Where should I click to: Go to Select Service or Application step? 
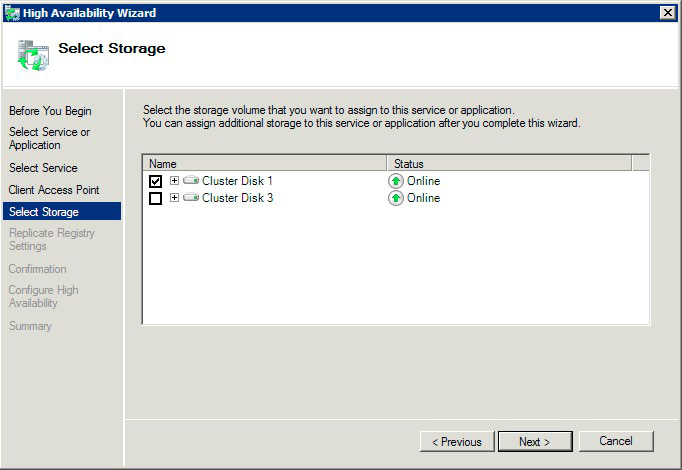pyautogui.click(x=50, y=138)
